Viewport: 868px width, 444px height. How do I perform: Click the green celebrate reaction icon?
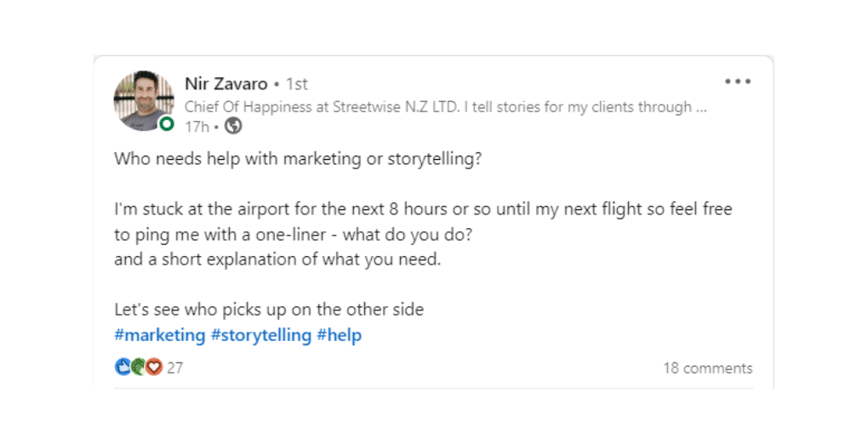coord(137,367)
